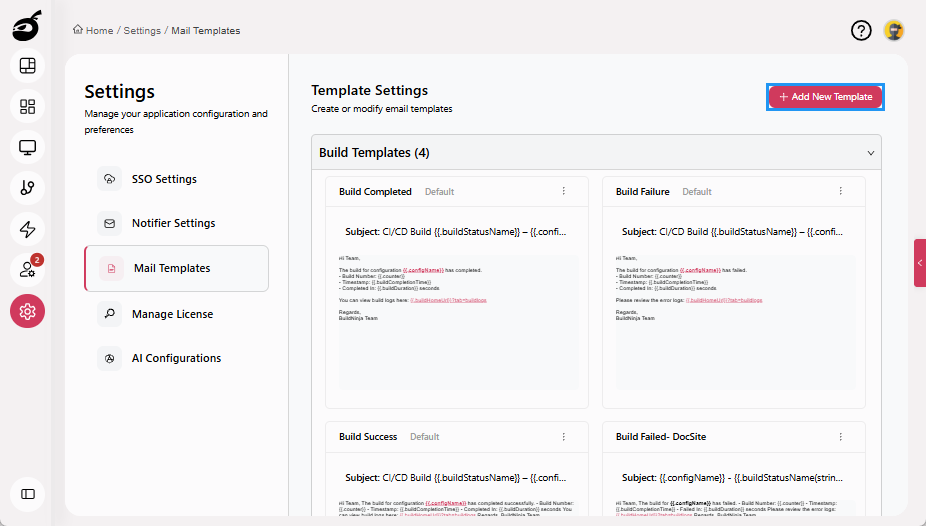Open three-dot menu on Build Success card
Viewport: 926px width, 526px height.
point(563,437)
